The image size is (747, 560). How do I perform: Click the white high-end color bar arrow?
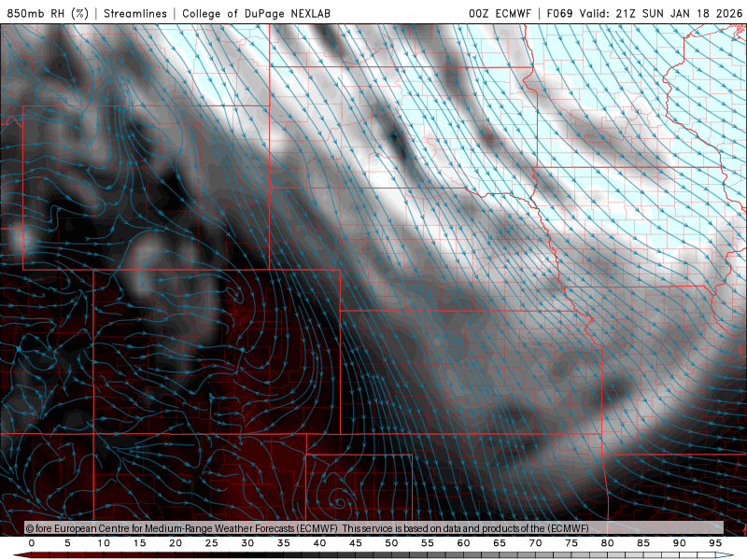point(726,555)
